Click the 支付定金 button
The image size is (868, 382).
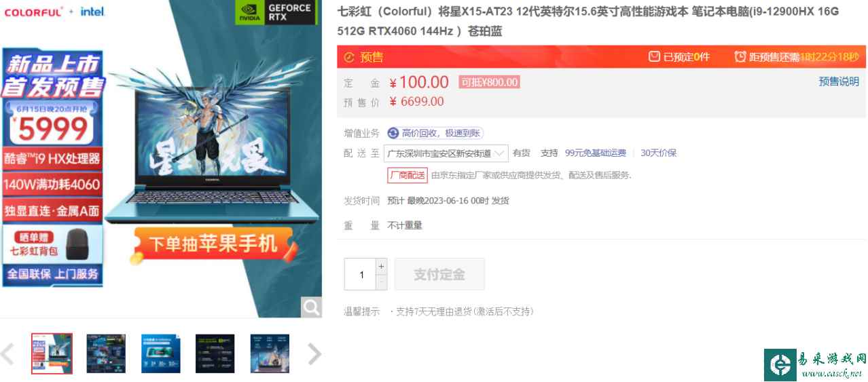pos(439,274)
